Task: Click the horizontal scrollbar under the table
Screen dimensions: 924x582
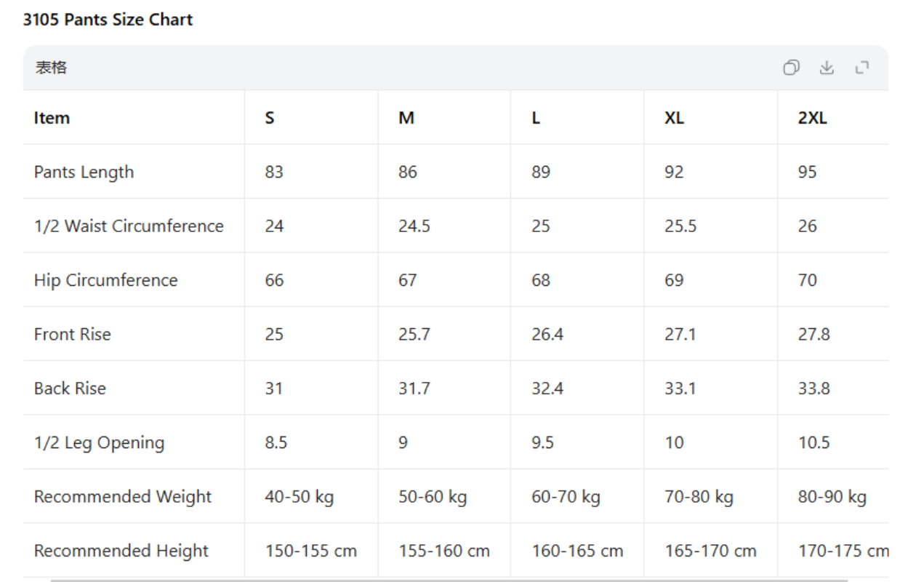Action: point(449,580)
